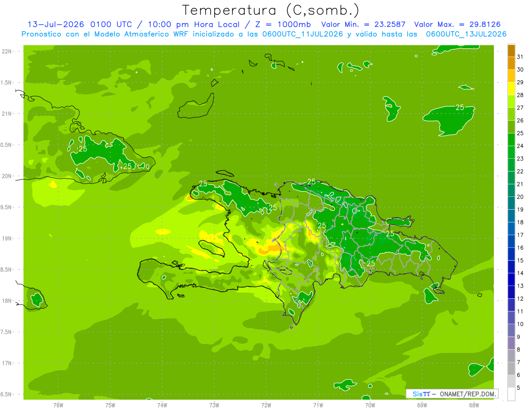Click the '71W' longitude axis label

click(x=318, y=405)
